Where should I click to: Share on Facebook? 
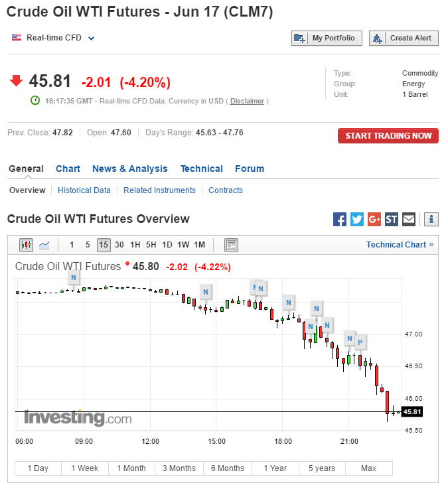[x=339, y=219]
